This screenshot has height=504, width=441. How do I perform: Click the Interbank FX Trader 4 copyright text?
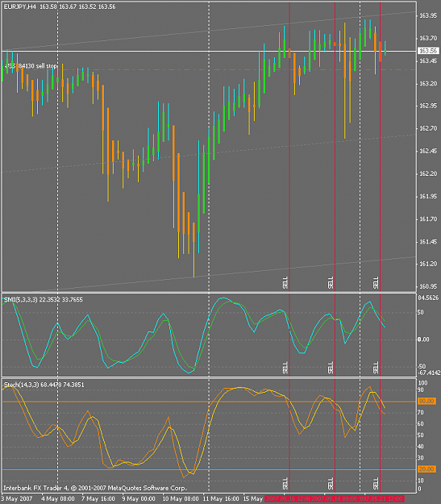pyautogui.click(x=95, y=488)
